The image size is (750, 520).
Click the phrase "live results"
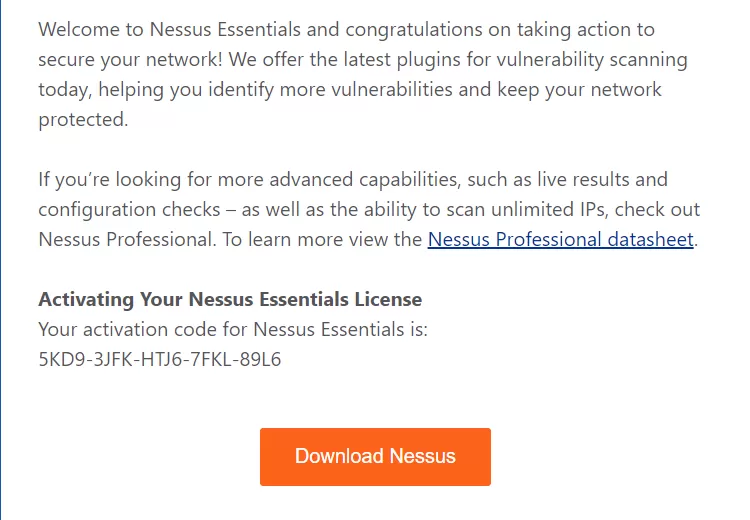click(577, 180)
